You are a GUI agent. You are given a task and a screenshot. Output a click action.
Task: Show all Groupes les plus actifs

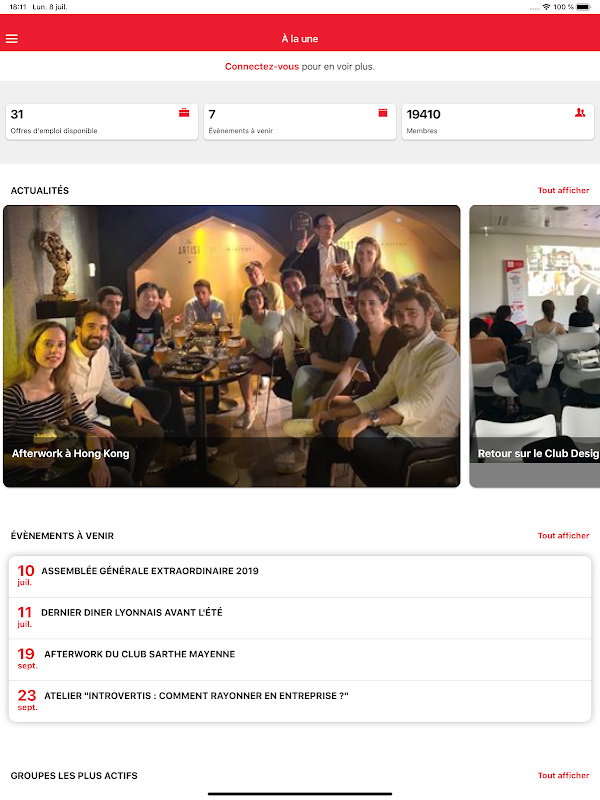563,776
